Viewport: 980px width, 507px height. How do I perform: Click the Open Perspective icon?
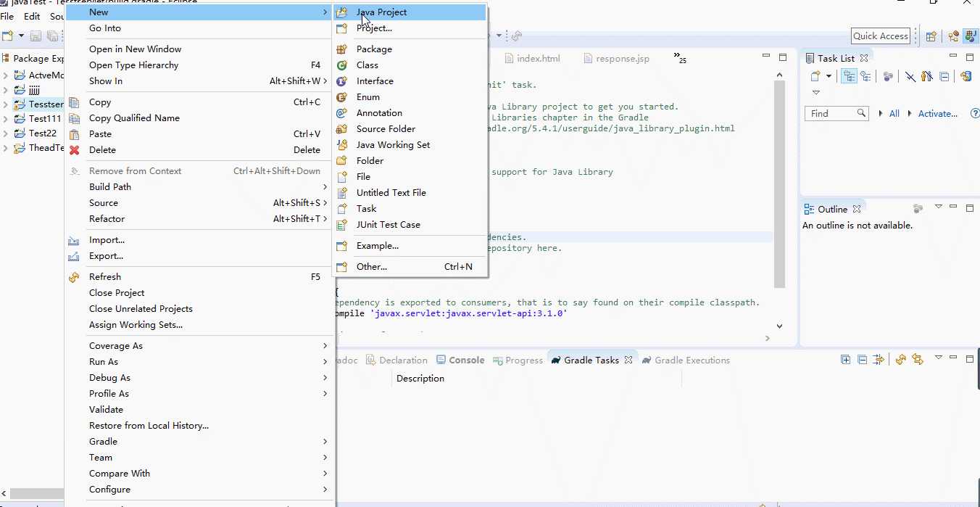[931, 36]
